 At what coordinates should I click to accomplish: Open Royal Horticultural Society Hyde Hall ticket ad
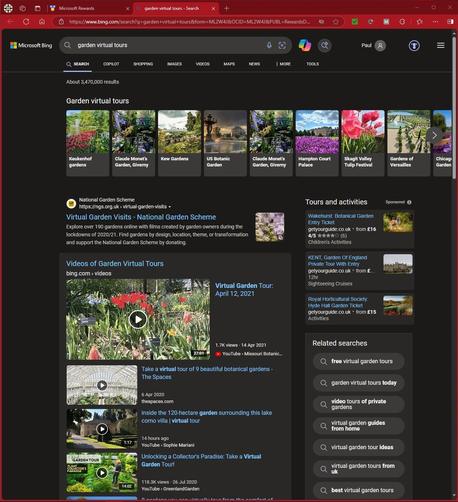coord(338,302)
